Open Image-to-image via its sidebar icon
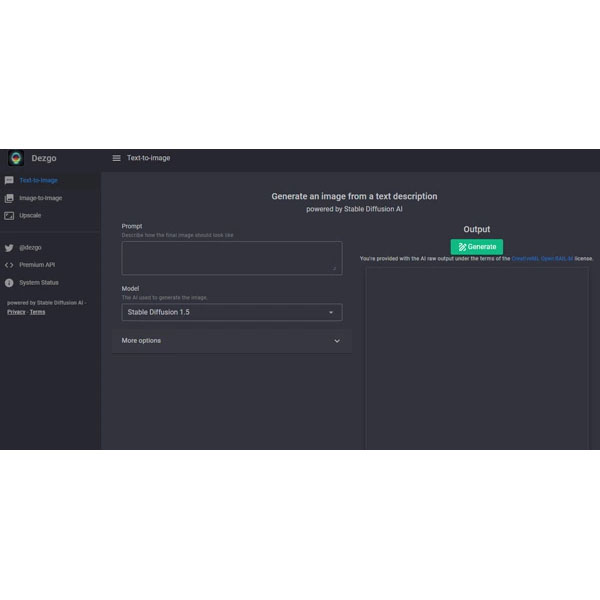The height and width of the screenshot is (600, 600). click(x=9, y=198)
